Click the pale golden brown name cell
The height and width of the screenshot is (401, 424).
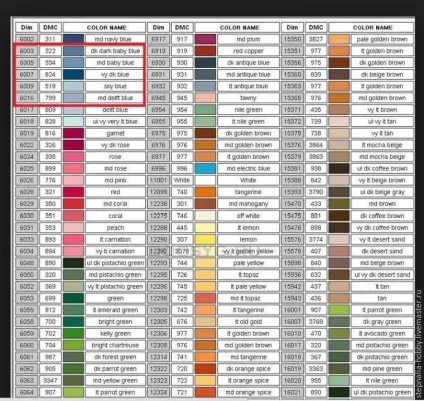382,39
